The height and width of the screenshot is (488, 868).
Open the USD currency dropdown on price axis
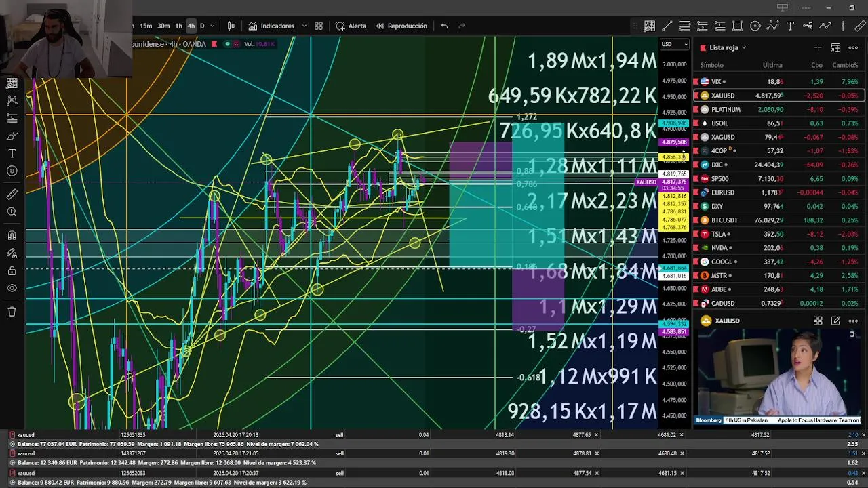(x=674, y=45)
